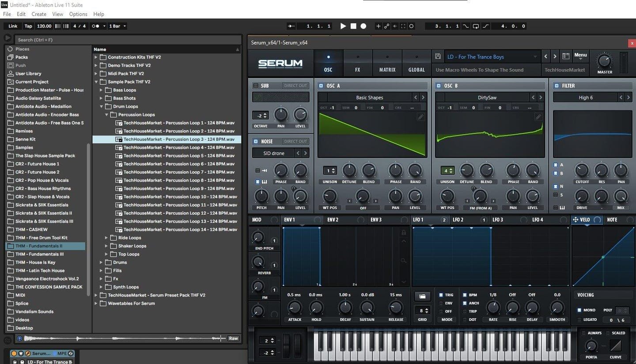Switch to Serum GLOBAL tab

(x=416, y=63)
